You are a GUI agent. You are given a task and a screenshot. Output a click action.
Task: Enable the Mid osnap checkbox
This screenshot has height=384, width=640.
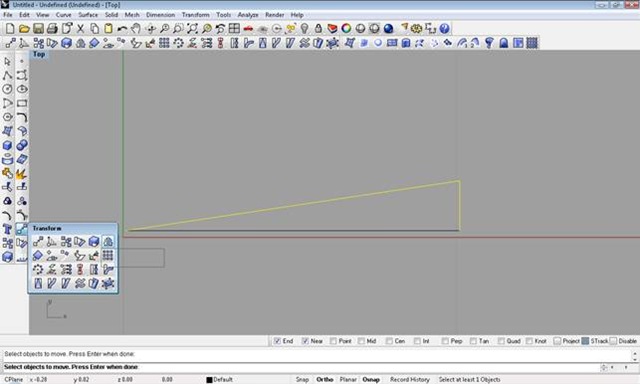(361, 341)
